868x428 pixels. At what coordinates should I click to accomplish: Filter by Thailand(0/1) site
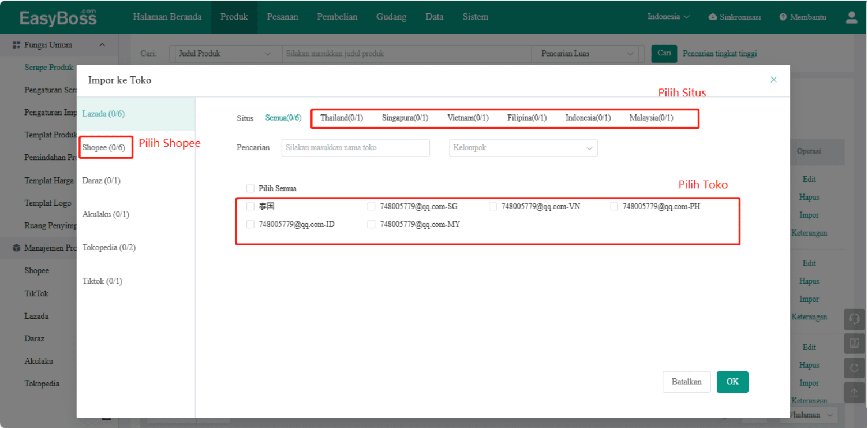pos(342,118)
